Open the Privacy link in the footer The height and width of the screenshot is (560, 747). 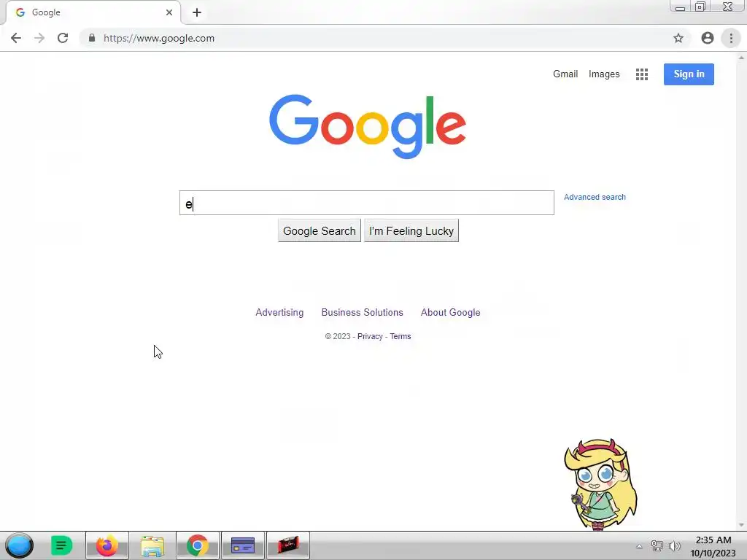(370, 336)
